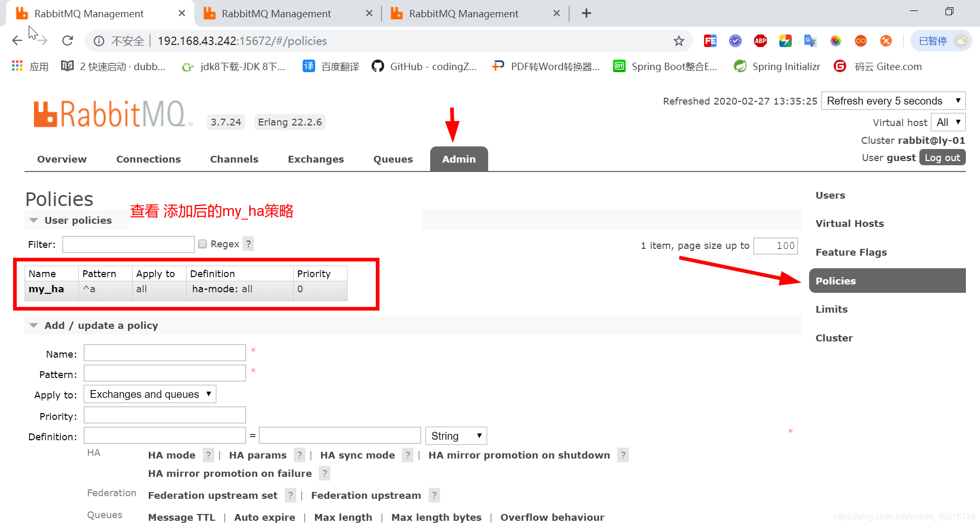
Task: Click the policy Filter input field
Action: pos(129,244)
